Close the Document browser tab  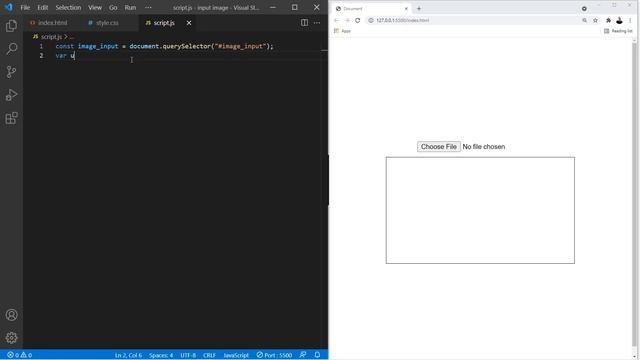(x=406, y=9)
